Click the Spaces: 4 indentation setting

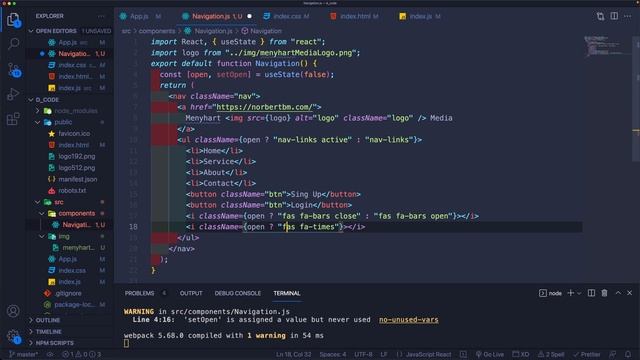tap(333, 354)
